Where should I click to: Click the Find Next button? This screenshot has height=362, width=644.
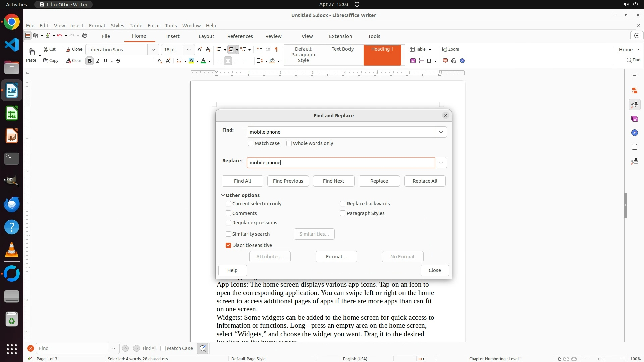pyautogui.click(x=333, y=181)
